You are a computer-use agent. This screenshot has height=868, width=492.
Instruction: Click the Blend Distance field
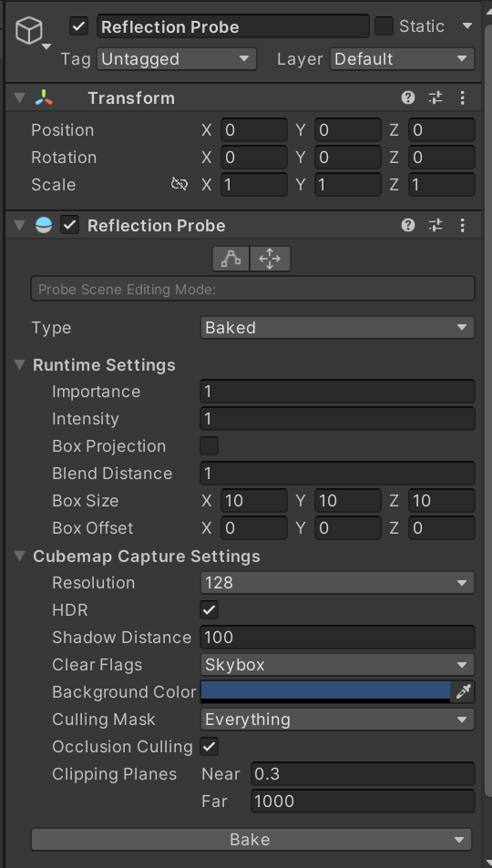point(337,474)
